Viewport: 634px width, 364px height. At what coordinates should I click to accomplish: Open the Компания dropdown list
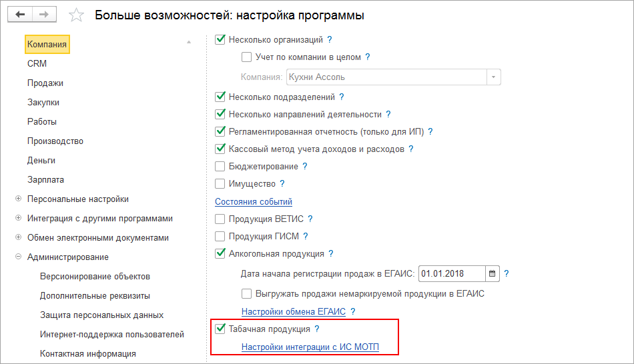494,77
